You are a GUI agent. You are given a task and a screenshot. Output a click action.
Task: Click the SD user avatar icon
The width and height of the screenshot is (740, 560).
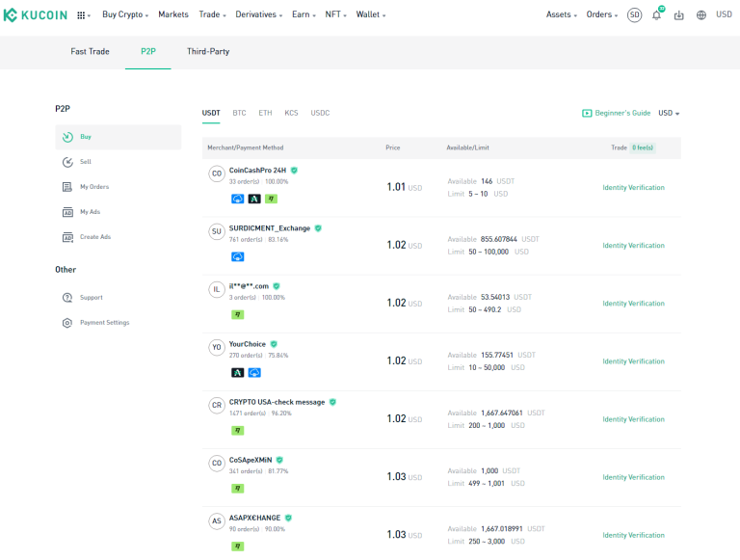(x=634, y=15)
